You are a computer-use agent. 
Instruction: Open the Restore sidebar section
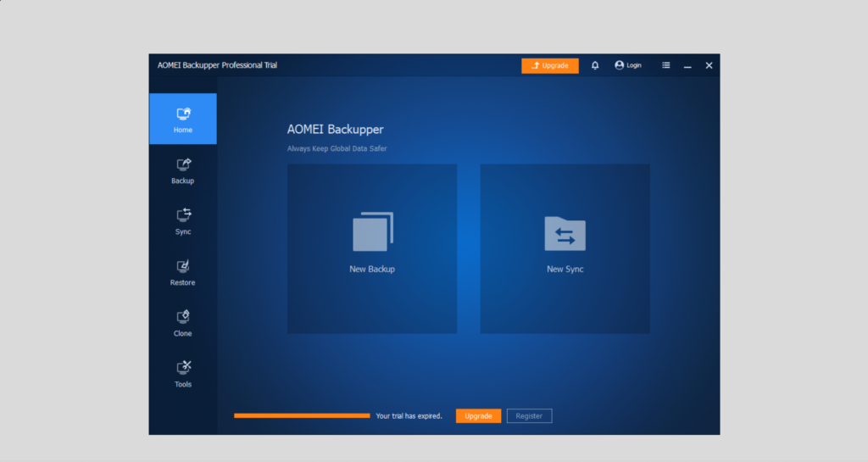183,272
